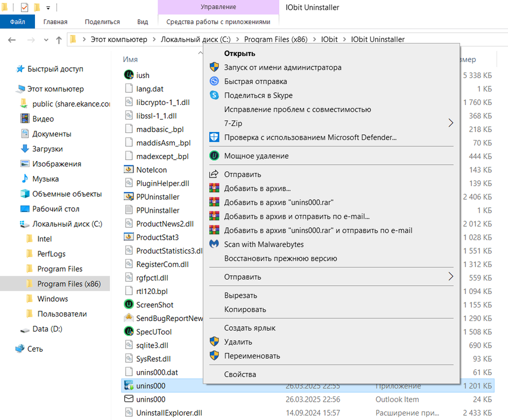This screenshot has width=508, height=420.
Task: Choose Исправление проблем с совместимостью
Action: [331, 109]
